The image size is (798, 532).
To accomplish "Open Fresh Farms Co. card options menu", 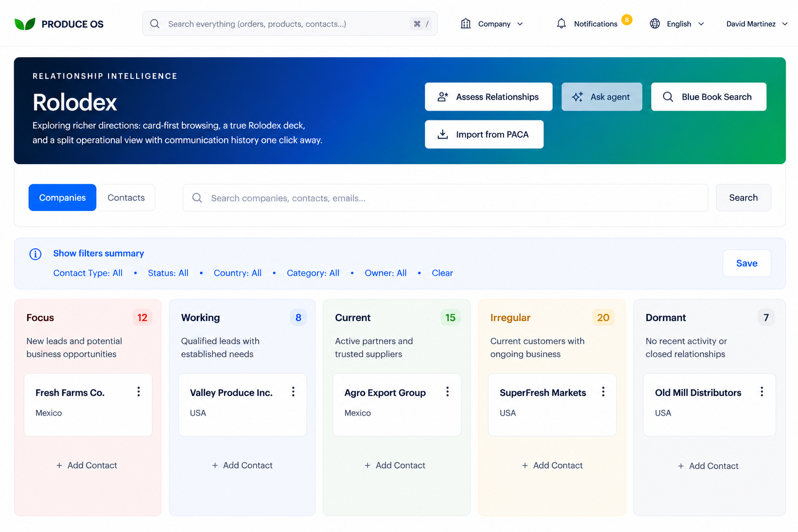I will tap(139, 392).
